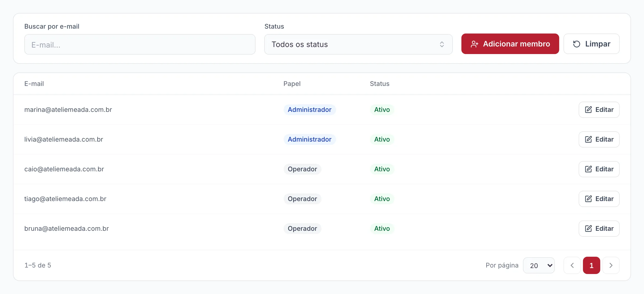Edit the member tiago@ateliemeada.com.br

[599, 199]
